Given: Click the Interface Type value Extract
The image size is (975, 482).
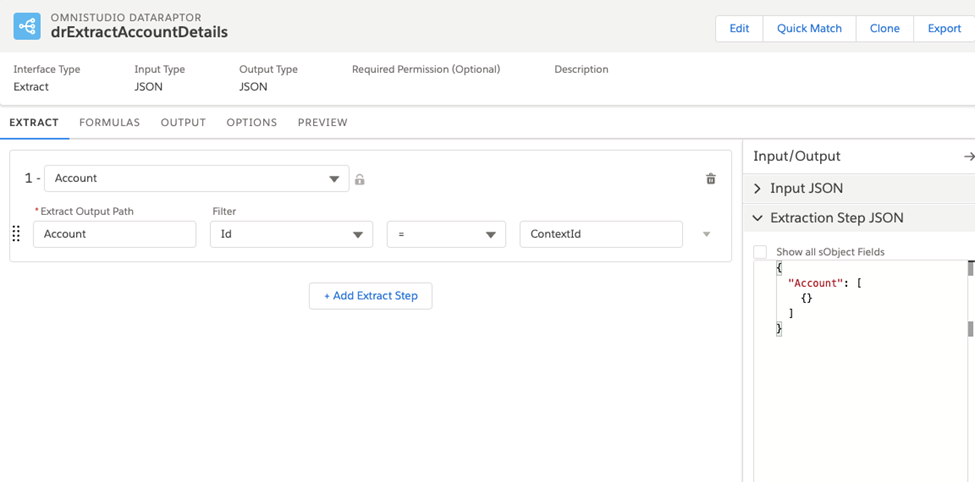Looking at the screenshot, I should tap(31, 87).
